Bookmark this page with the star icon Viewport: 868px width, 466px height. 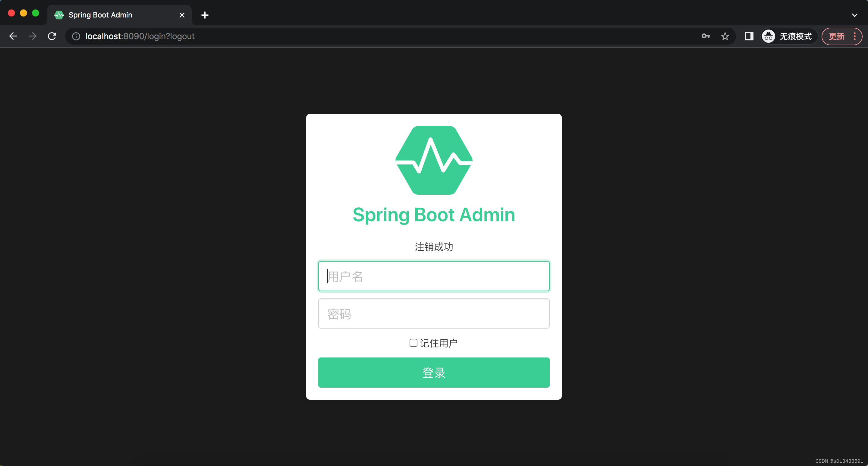coord(725,36)
